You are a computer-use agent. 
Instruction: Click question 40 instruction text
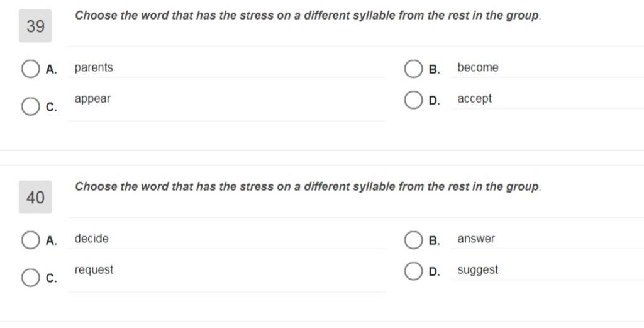pos(308,187)
